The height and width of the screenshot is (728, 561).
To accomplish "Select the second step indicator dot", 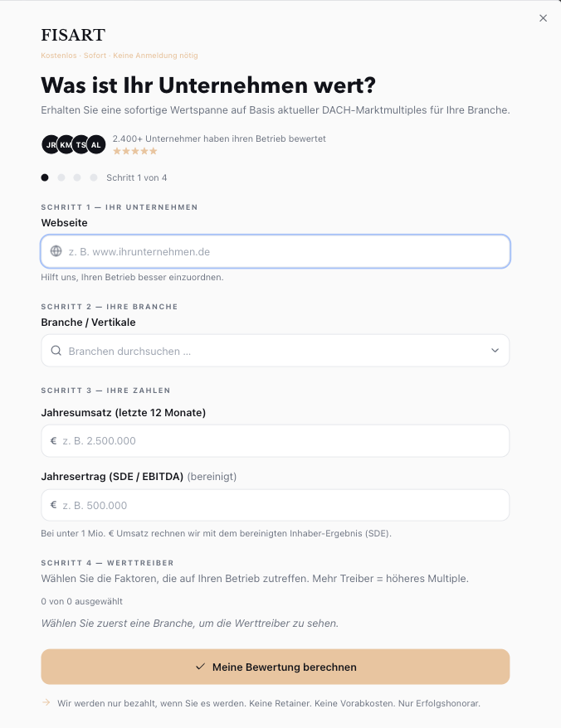I will pyautogui.click(x=61, y=177).
